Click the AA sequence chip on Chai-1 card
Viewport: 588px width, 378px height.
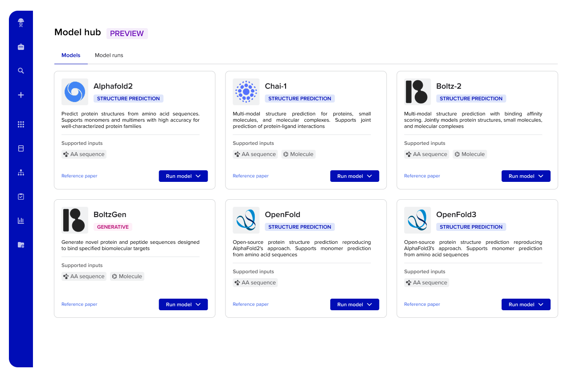(255, 154)
